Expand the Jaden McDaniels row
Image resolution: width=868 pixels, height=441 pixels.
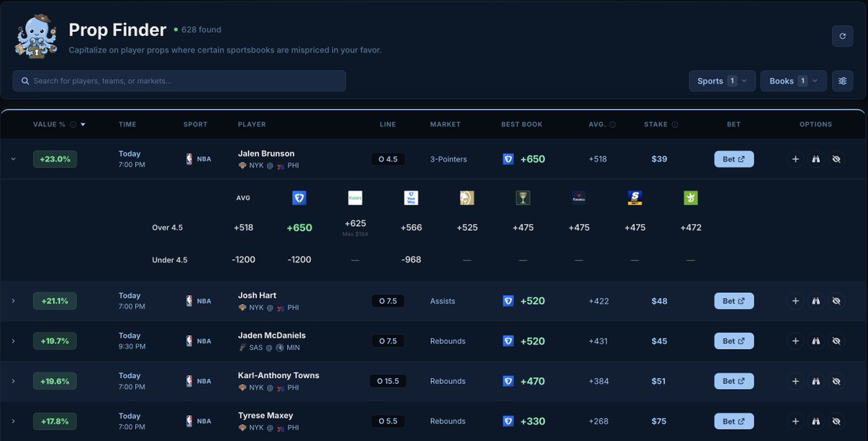coord(13,341)
